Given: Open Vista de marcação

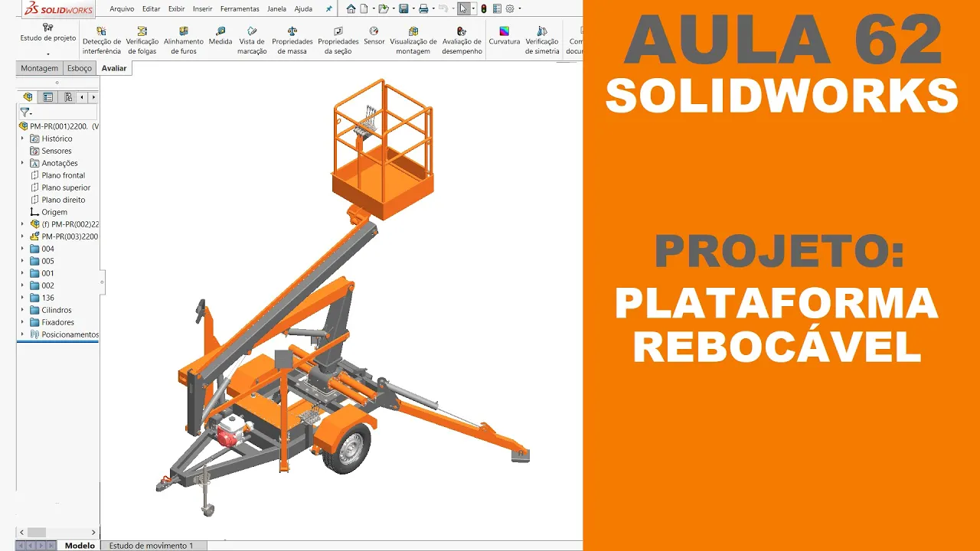Looking at the screenshot, I should [x=253, y=41].
